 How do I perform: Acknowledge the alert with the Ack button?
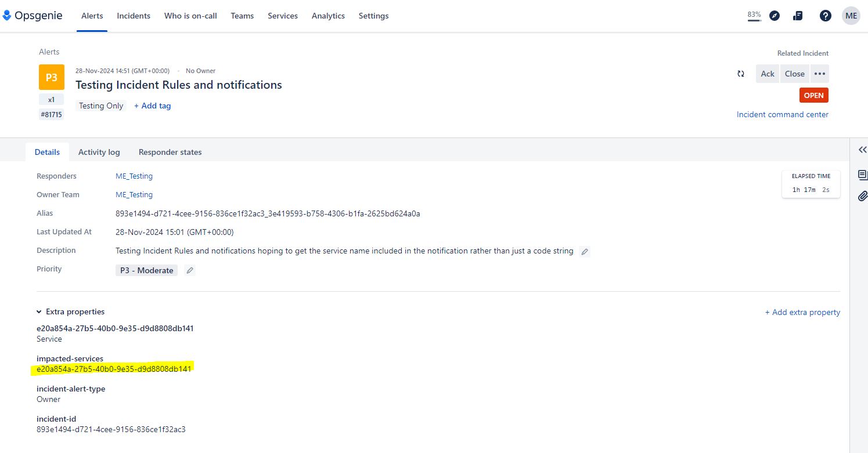click(767, 74)
